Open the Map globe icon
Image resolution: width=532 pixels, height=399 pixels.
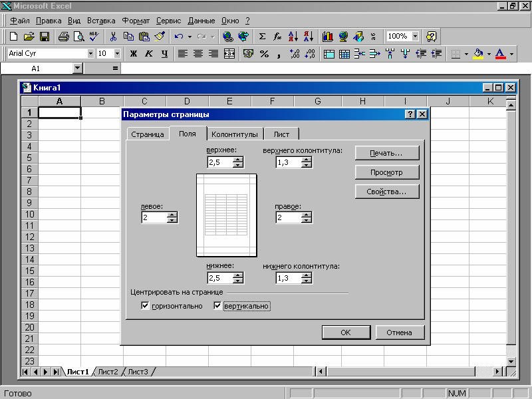click(343, 37)
